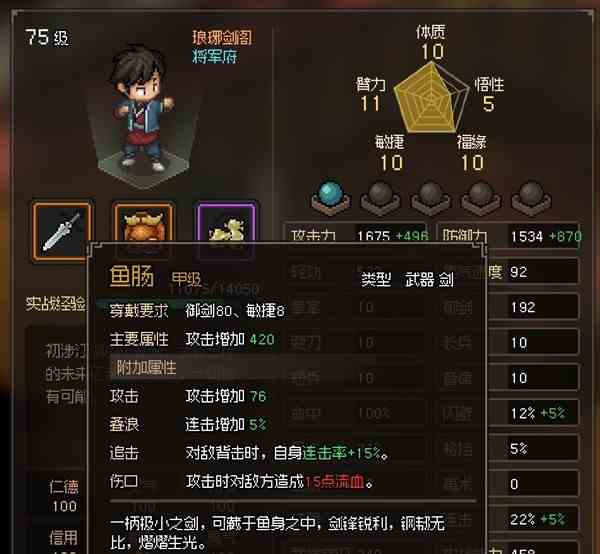Click the 防御力 1534 stat field

(x=509, y=236)
